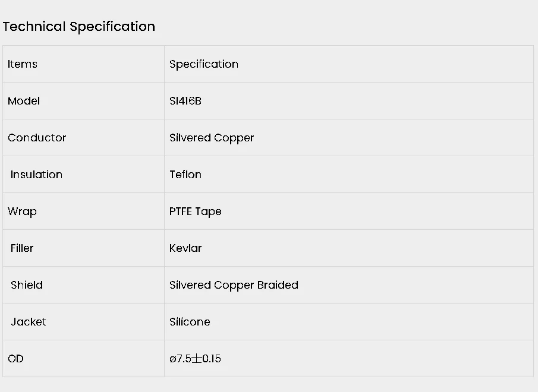This screenshot has height=392, width=538.
Task: Click the Specification header cell
Action: tap(203, 64)
